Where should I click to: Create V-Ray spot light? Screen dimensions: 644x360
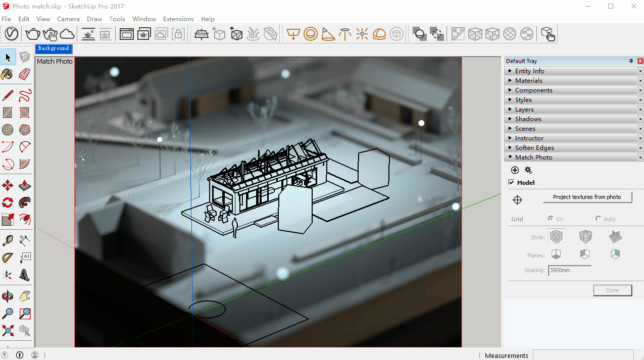[x=328, y=34]
